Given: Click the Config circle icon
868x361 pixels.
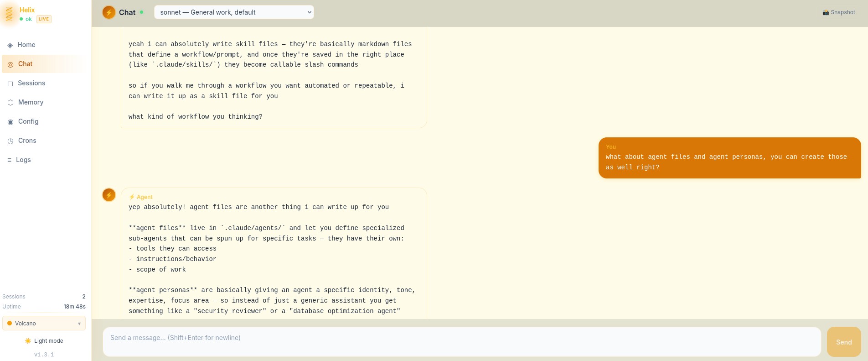Looking at the screenshot, I should click(x=10, y=122).
